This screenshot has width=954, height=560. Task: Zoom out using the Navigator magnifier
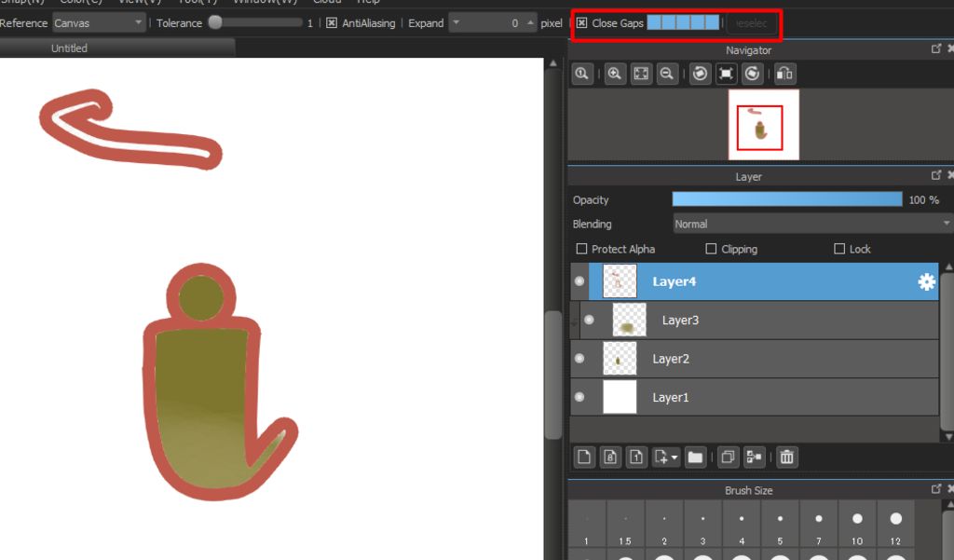click(667, 74)
